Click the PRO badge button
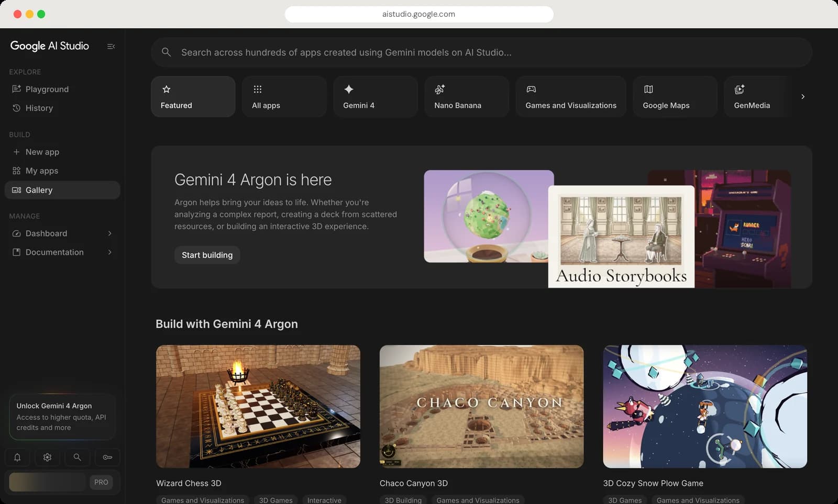838x504 pixels. point(101,482)
